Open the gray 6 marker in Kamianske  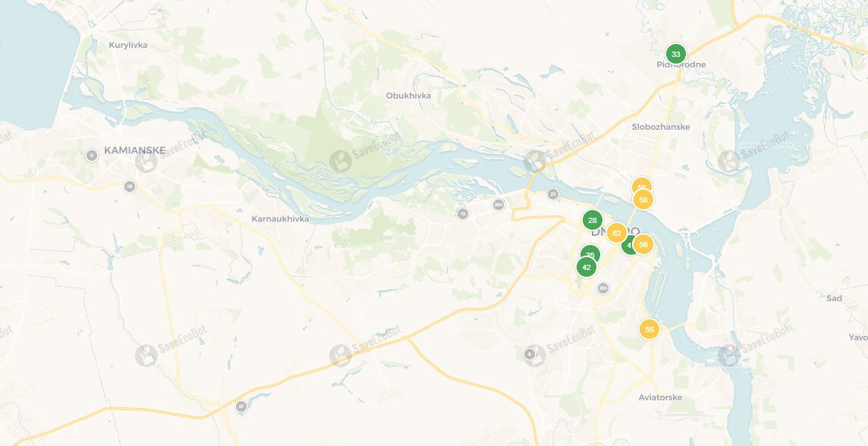click(x=92, y=155)
